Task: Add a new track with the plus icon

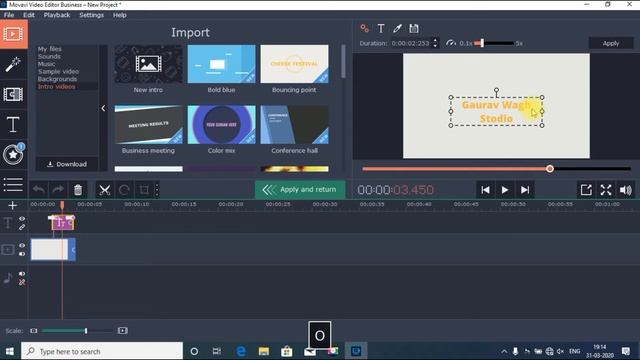Action: [13, 205]
